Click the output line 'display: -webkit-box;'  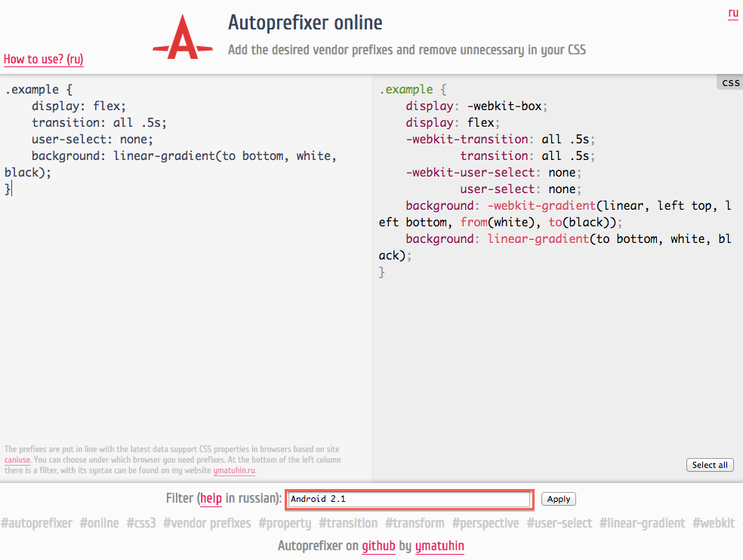point(476,106)
